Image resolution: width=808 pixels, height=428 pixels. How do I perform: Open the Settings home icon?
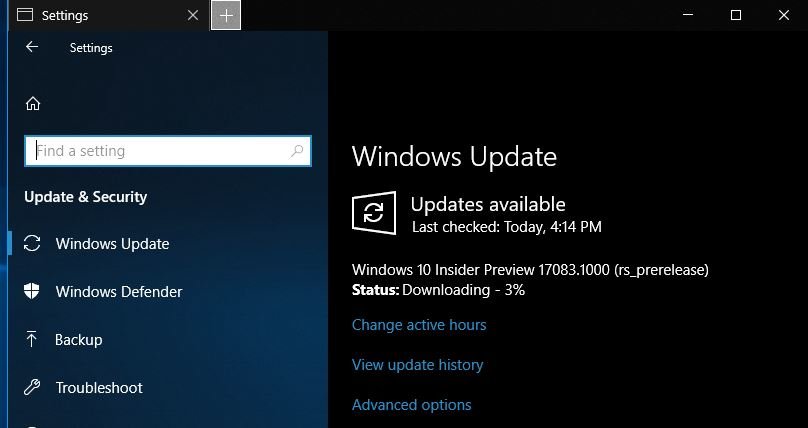coord(33,104)
